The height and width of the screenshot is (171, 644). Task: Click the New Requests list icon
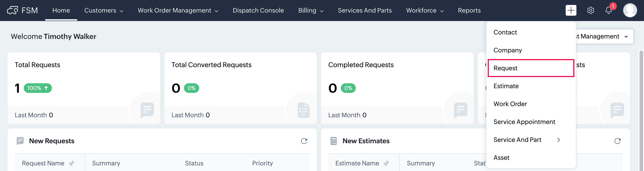(20, 141)
